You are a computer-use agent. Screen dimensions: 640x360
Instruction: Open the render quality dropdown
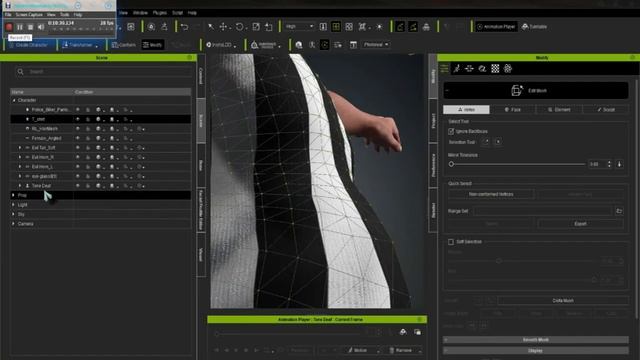point(299,27)
